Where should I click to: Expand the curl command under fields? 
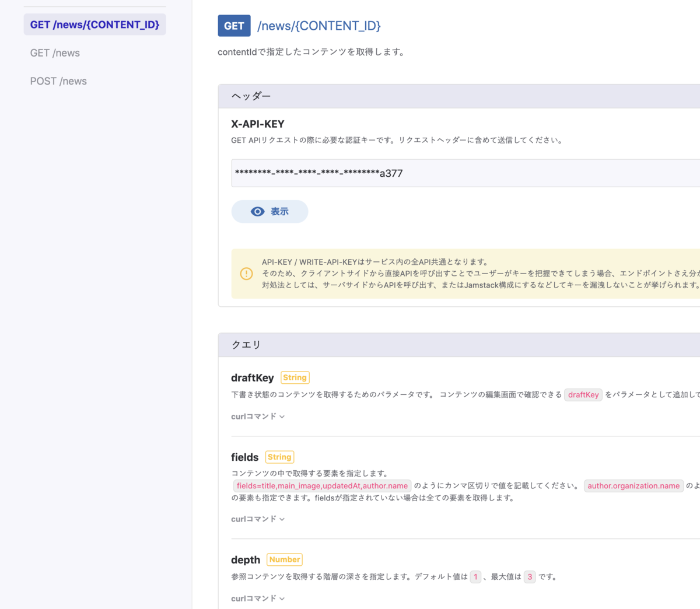(x=258, y=519)
